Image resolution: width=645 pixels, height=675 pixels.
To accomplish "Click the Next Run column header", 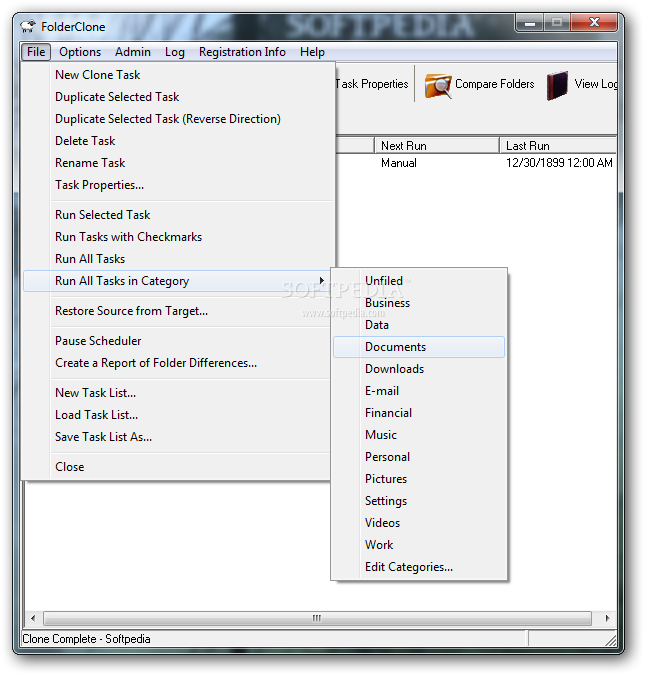I will (437, 146).
